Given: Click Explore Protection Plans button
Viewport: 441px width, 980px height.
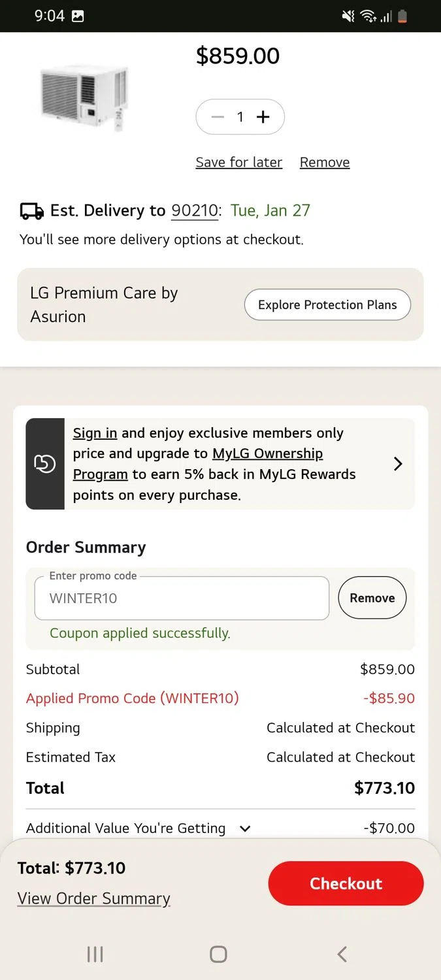Looking at the screenshot, I should [x=327, y=305].
